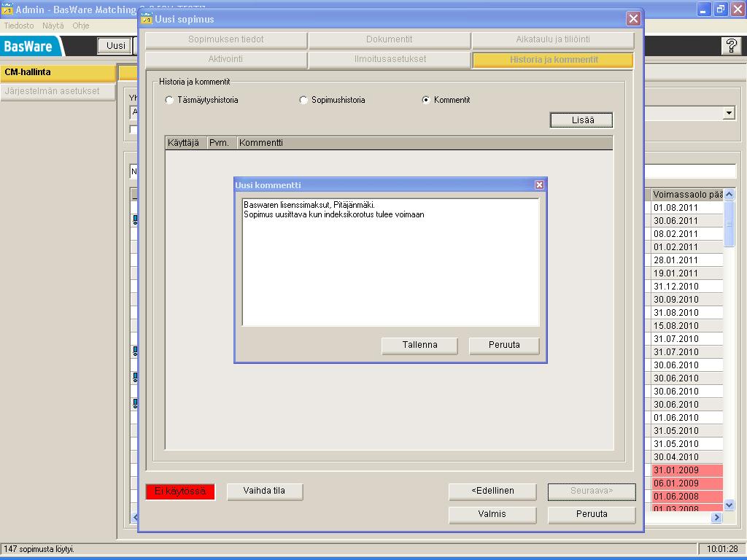747x560 pixels.
Task: Click Peruuta at the bottom of Uusi sopimus
Action: (592, 514)
